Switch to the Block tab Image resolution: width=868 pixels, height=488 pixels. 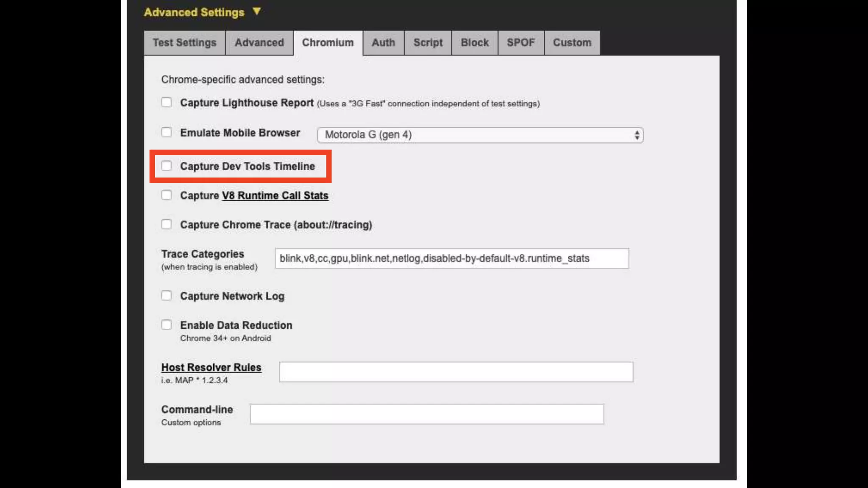click(474, 43)
